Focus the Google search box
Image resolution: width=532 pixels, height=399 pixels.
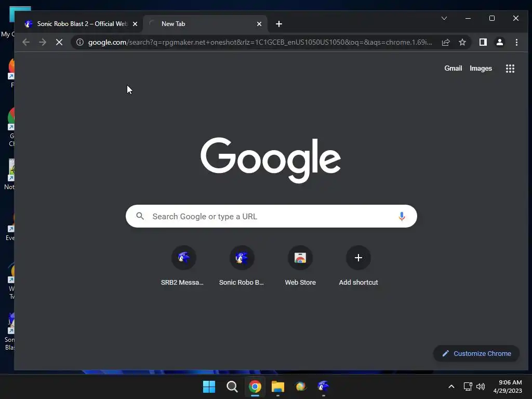tap(271, 216)
